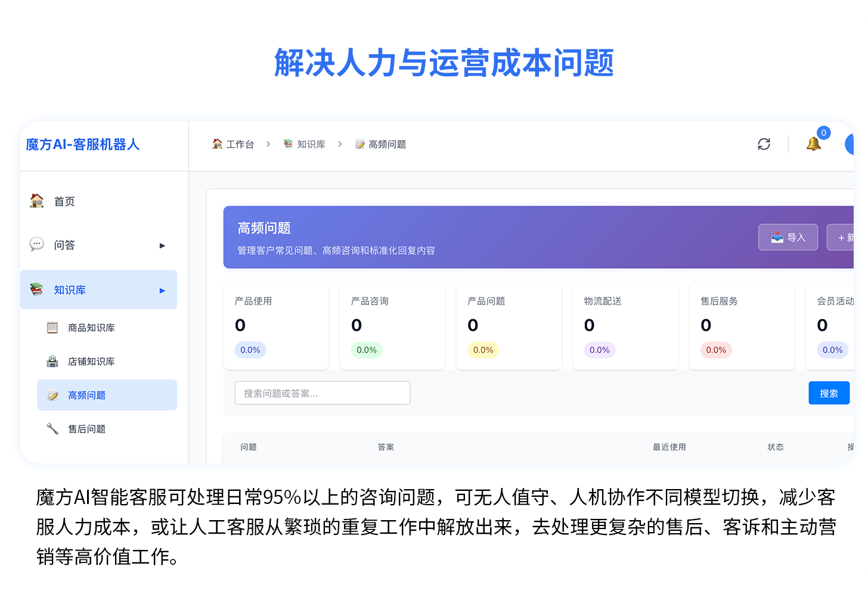This screenshot has height=591, width=868.
Task: Select 商品知识库 in the sidebar
Action: coord(91,328)
